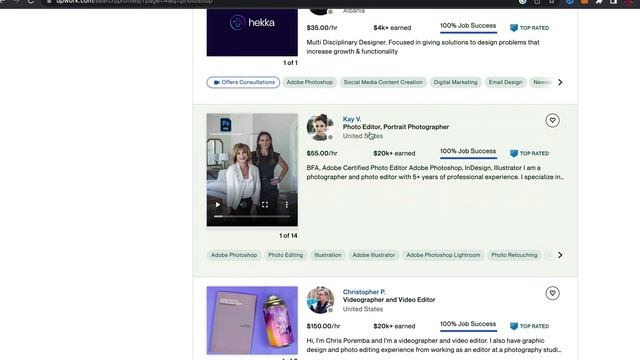Select the Adobe Photoshop tag in Kay V.'s card
The image size is (640, 360).
[x=234, y=255]
